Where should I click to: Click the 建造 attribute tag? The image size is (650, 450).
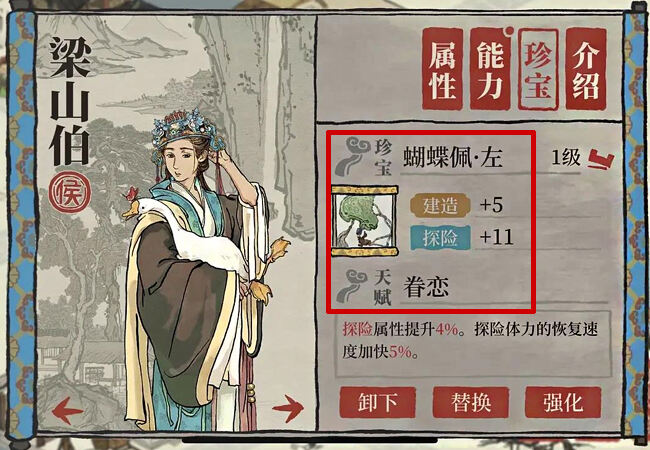click(x=440, y=205)
